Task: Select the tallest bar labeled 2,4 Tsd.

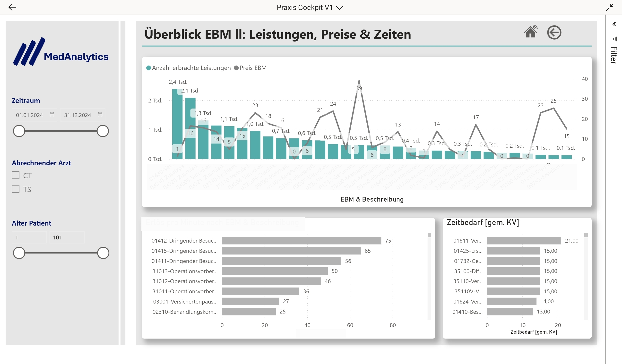Action: 177,124
